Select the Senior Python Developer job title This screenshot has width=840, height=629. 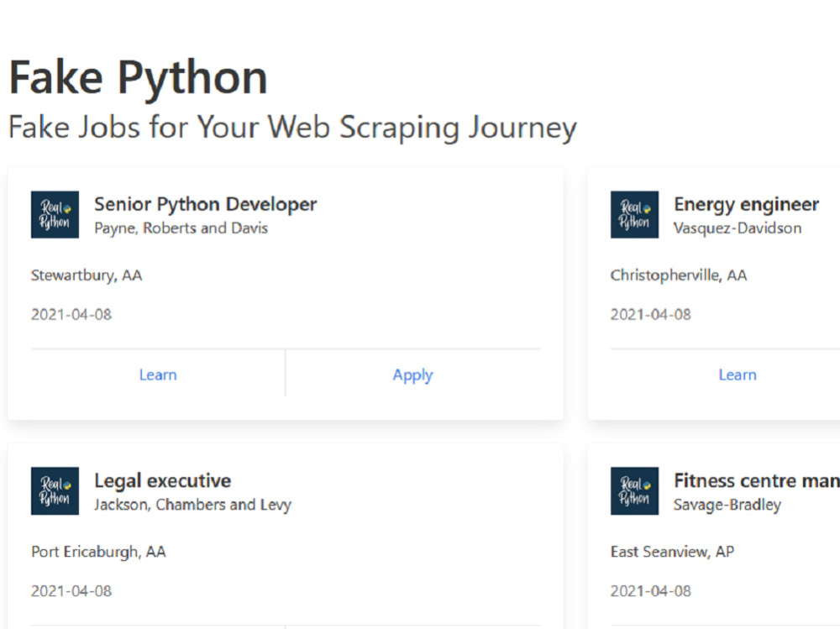pos(206,205)
